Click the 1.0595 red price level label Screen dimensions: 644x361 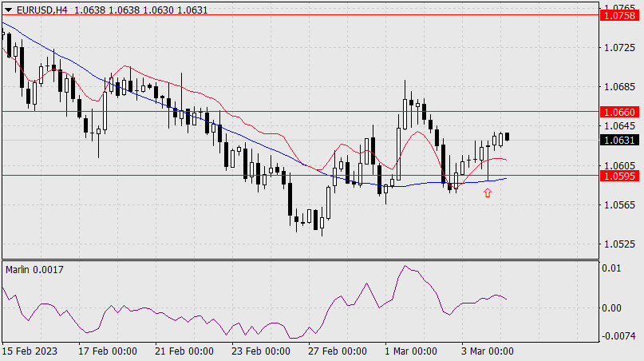(620, 176)
